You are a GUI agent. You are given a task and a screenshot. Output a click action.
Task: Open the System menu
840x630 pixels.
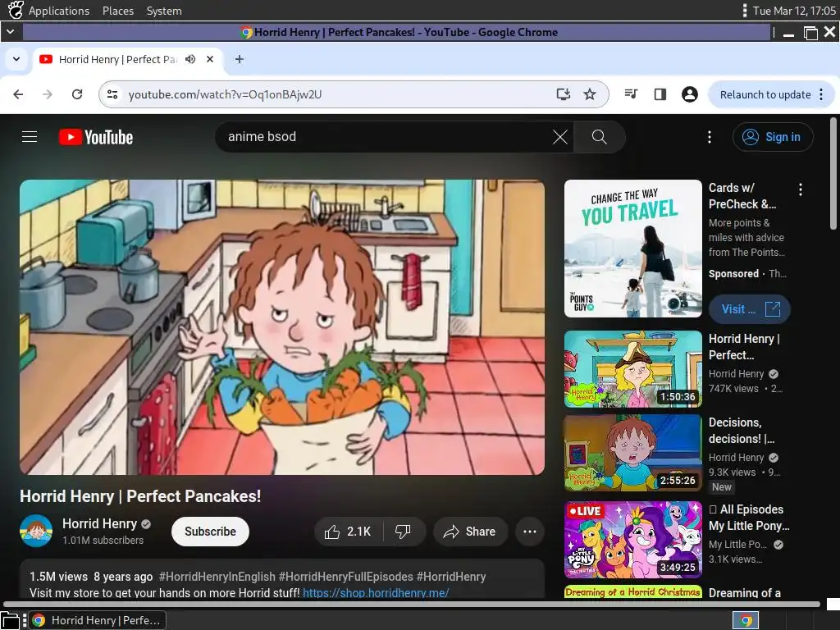(x=164, y=11)
